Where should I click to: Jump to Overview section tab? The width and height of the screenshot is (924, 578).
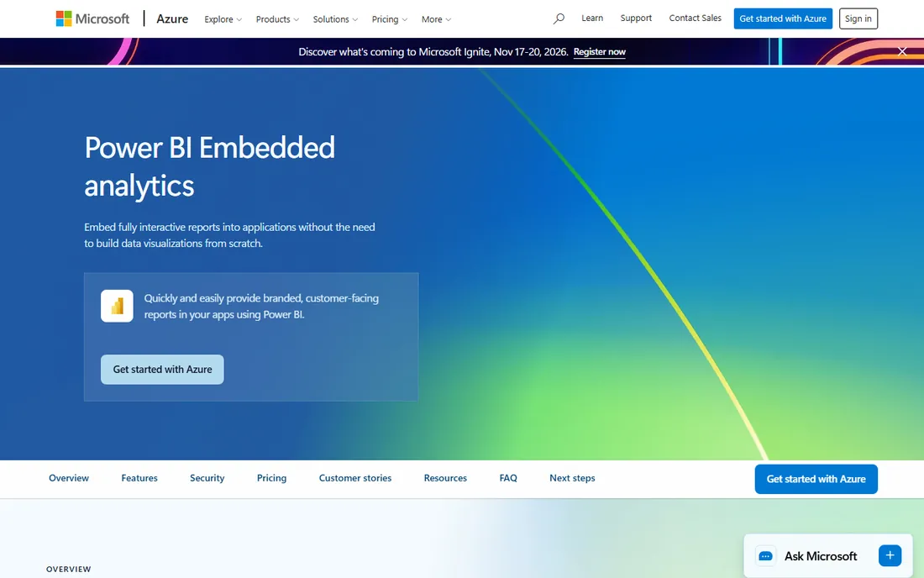(x=69, y=478)
